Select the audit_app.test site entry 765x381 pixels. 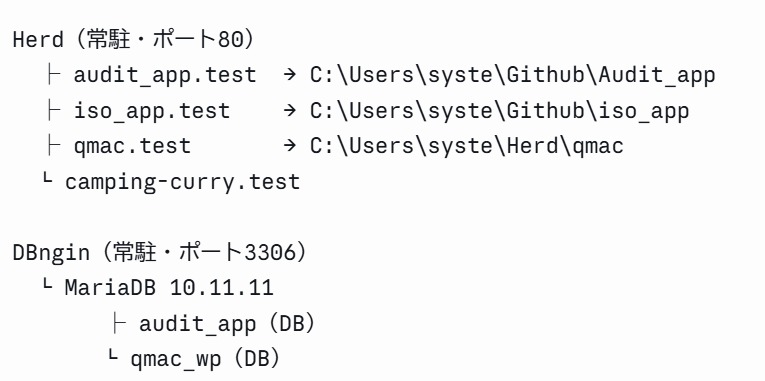click(x=165, y=76)
